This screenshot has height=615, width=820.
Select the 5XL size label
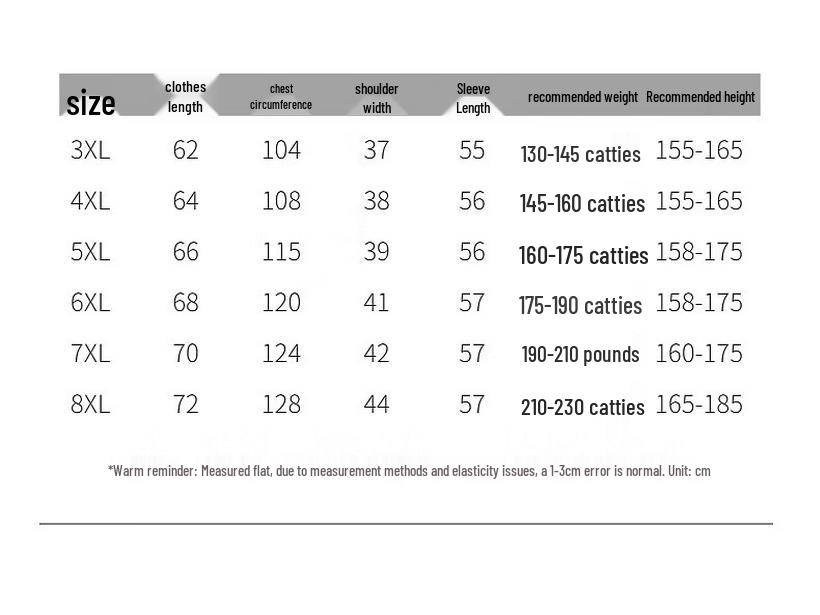point(90,252)
